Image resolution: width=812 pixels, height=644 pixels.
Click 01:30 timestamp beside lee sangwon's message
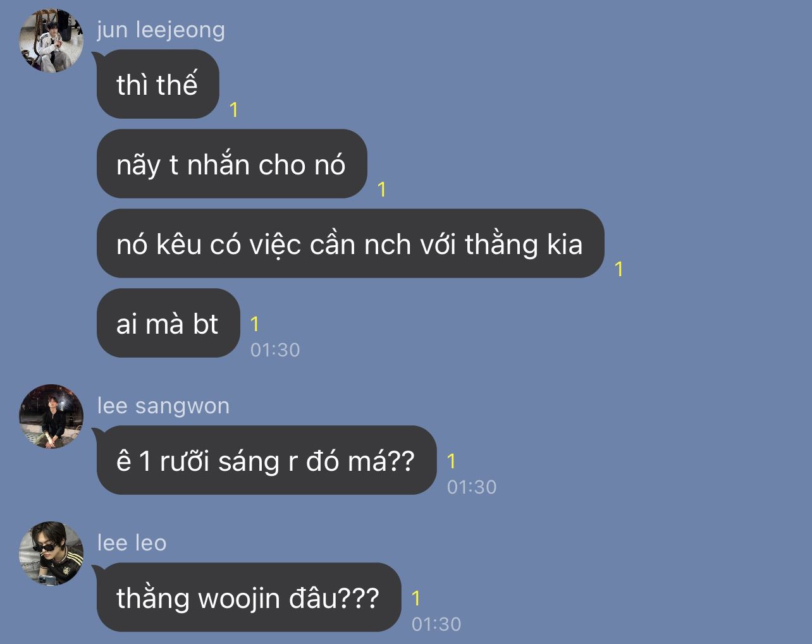coord(472,487)
